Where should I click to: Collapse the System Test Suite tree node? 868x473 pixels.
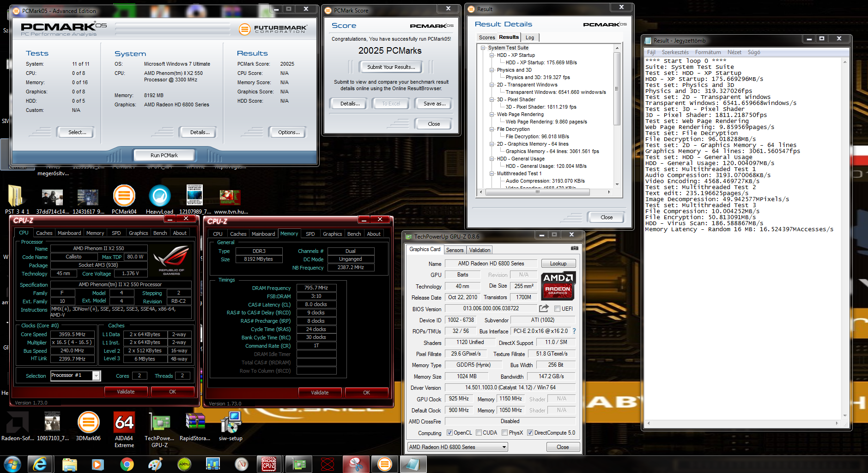(483, 48)
